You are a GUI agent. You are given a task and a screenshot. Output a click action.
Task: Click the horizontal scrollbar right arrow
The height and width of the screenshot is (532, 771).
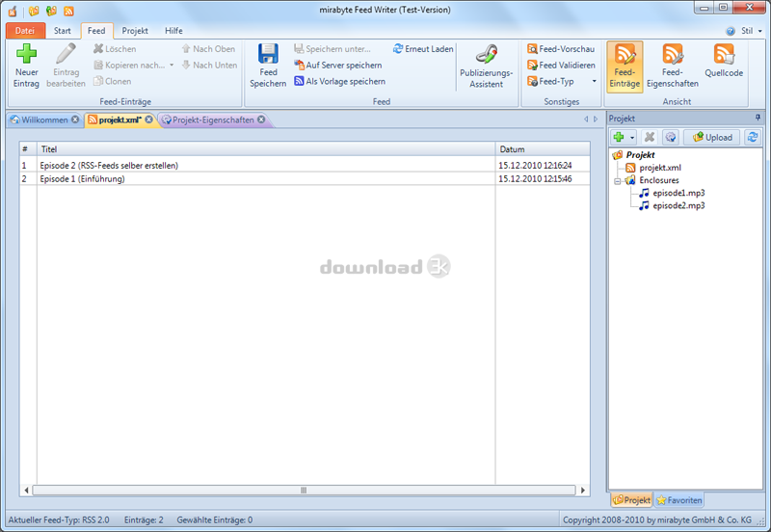click(x=583, y=491)
